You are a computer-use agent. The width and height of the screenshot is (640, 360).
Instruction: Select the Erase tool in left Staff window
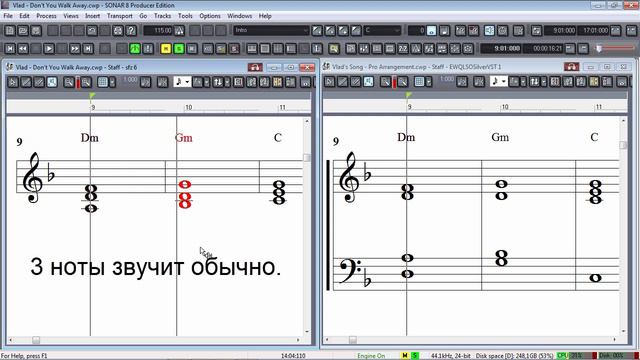tap(39, 82)
